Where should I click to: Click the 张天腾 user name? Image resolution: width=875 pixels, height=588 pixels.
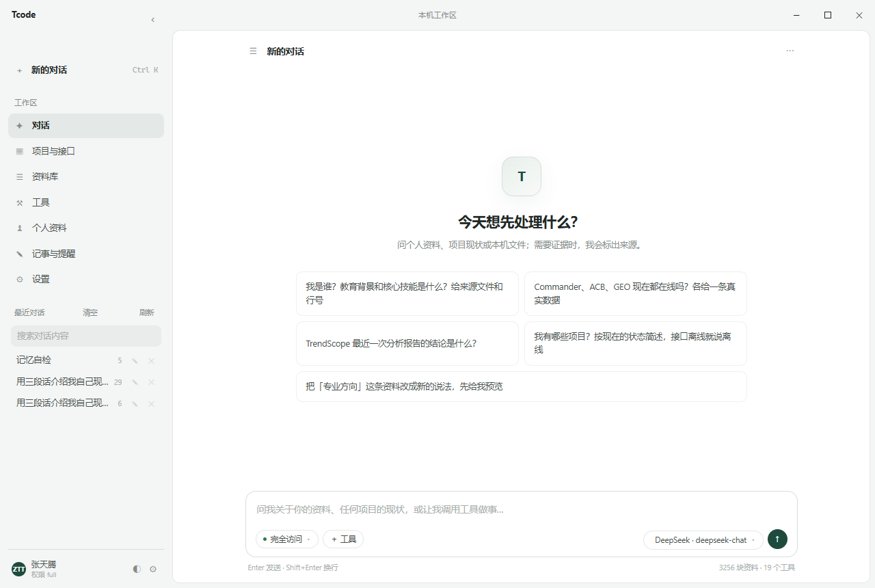click(44, 564)
